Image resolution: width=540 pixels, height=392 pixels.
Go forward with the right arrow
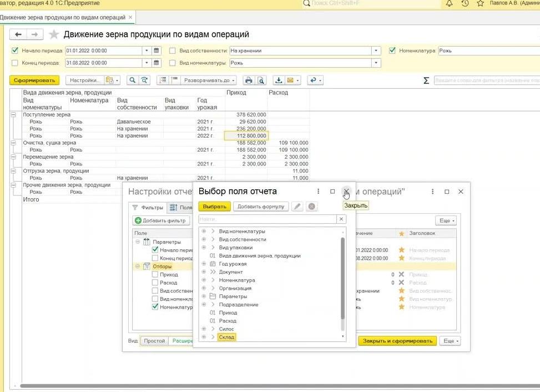[x=34, y=34]
